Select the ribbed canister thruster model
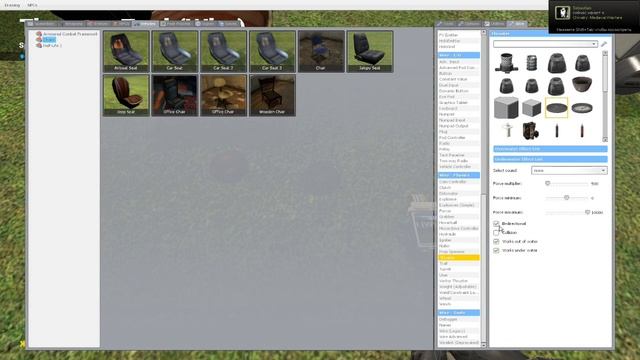 click(531, 63)
